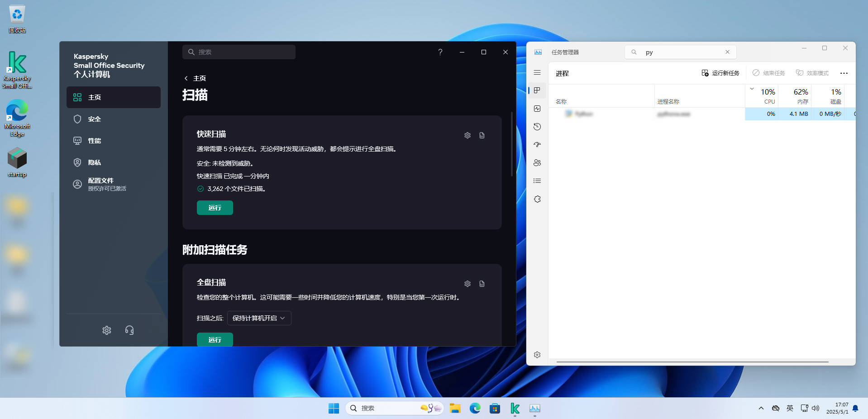Select Details list icon in Task Manager
This screenshot has width=868, height=419.
(x=537, y=181)
